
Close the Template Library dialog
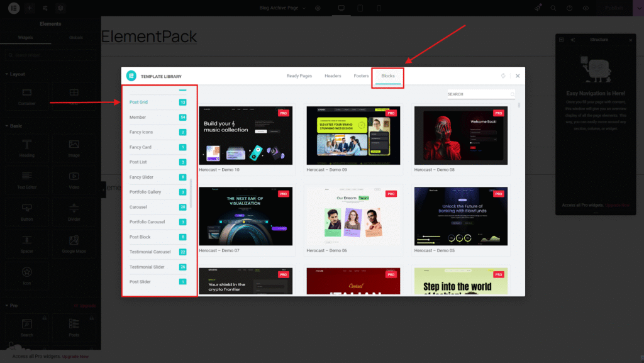tap(518, 76)
